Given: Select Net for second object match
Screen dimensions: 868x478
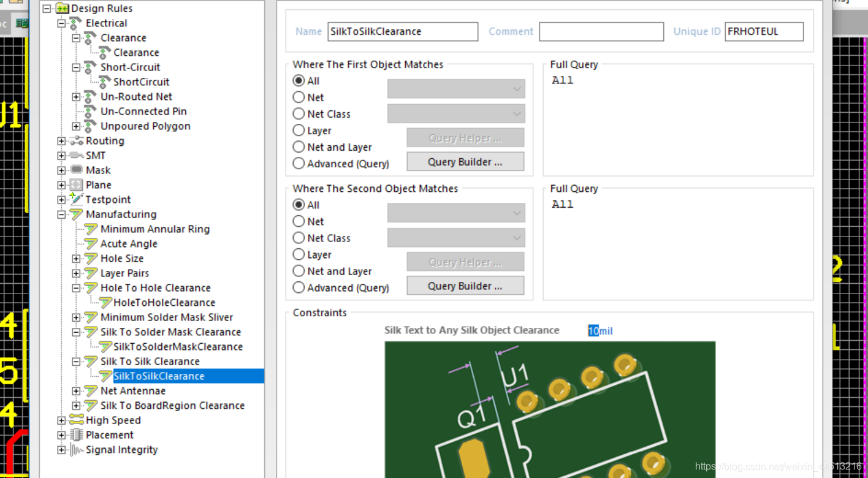Looking at the screenshot, I should point(299,221).
